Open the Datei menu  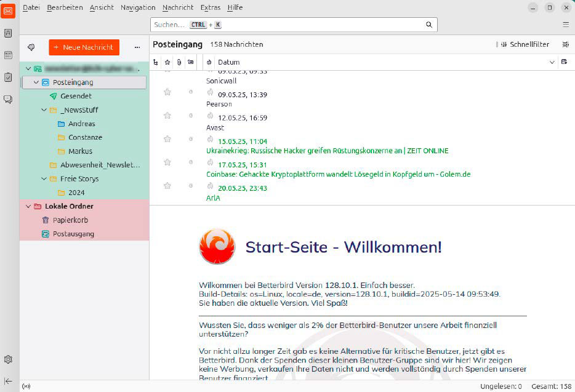coord(31,7)
